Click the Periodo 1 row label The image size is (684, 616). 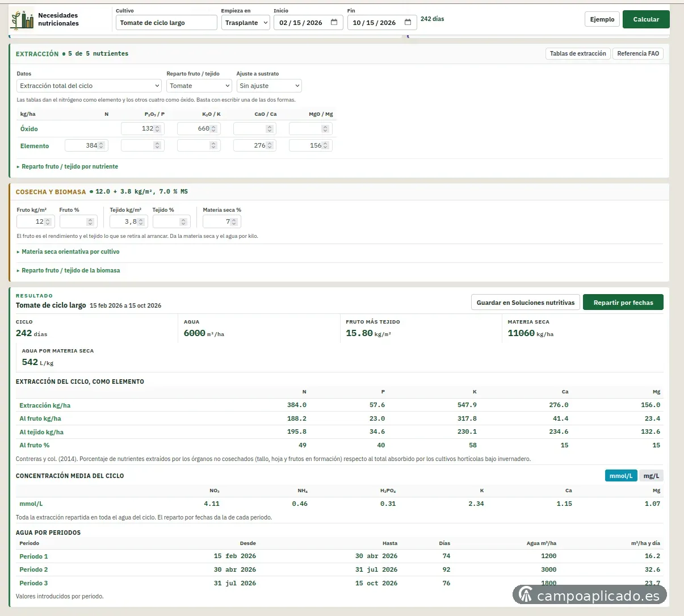click(x=33, y=556)
